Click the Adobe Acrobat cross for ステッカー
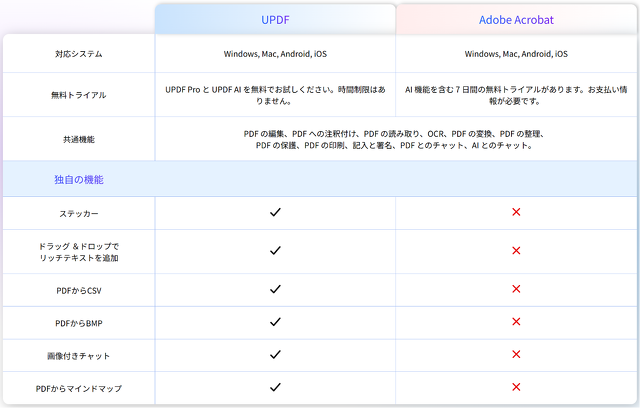This screenshot has width=640, height=408. click(516, 212)
